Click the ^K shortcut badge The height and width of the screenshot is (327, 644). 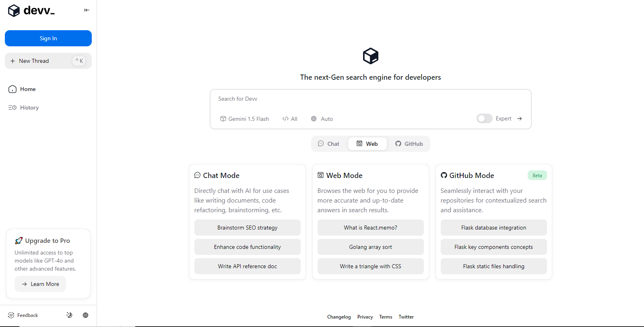point(79,61)
